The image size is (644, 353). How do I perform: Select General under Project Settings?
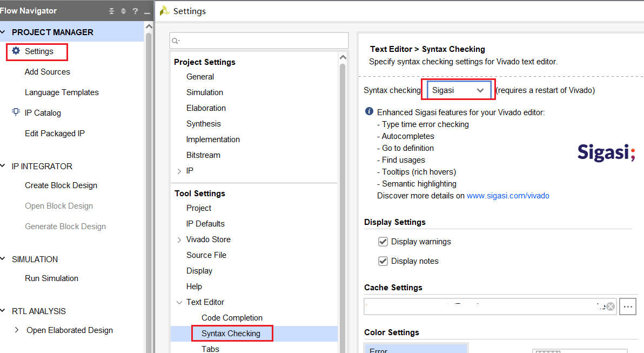click(200, 77)
